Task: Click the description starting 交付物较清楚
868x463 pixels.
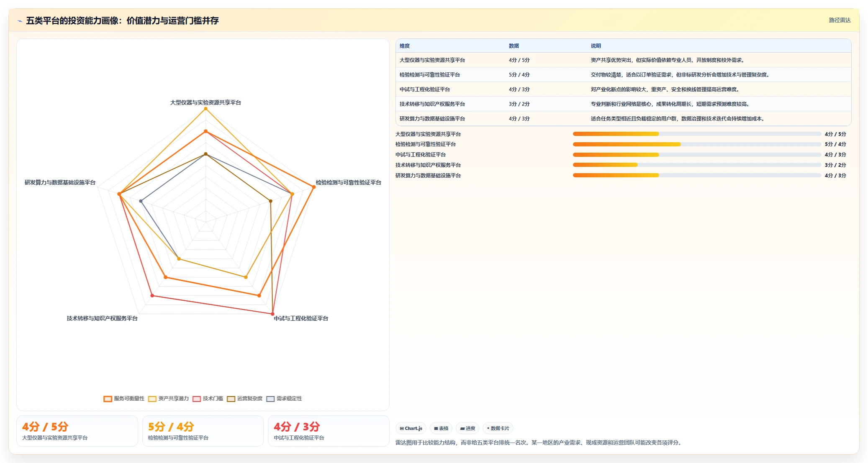Action: 680,75
